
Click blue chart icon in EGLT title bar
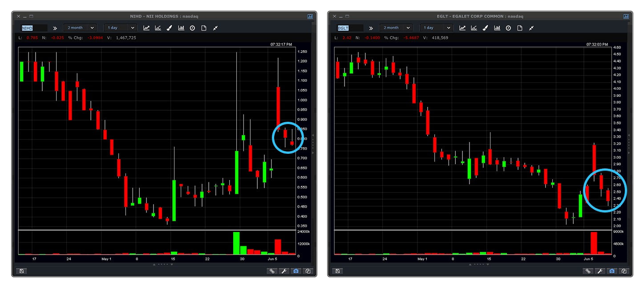pyautogui.click(x=626, y=16)
